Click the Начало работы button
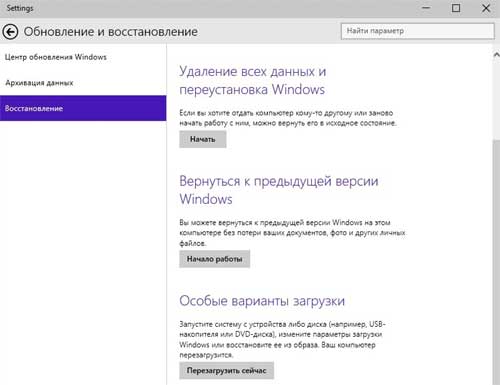500x385 pixels. pyautogui.click(x=214, y=259)
